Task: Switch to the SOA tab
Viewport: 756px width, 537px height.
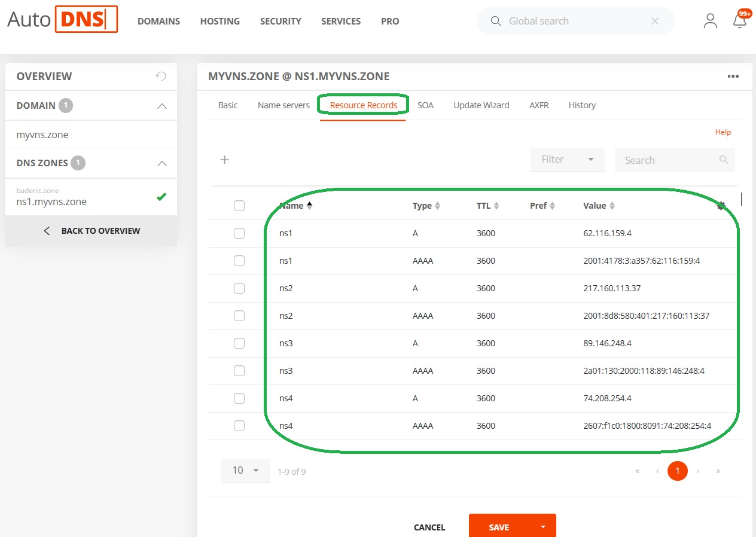Action: click(x=425, y=105)
